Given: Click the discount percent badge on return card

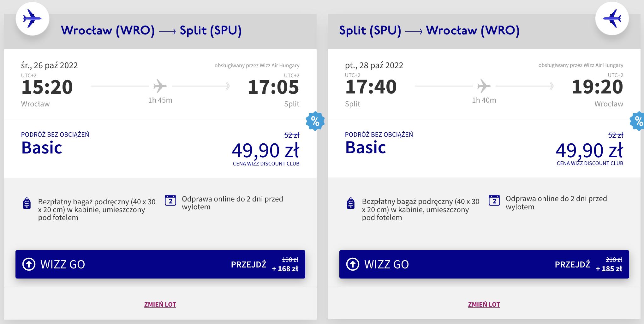Looking at the screenshot, I should click(x=638, y=121).
